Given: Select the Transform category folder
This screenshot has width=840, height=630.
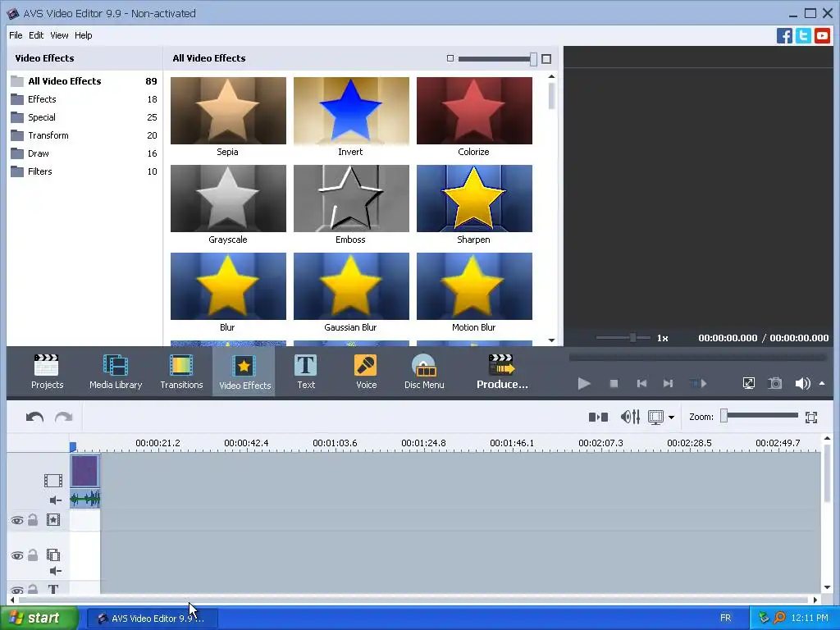Looking at the screenshot, I should point(84,135).
